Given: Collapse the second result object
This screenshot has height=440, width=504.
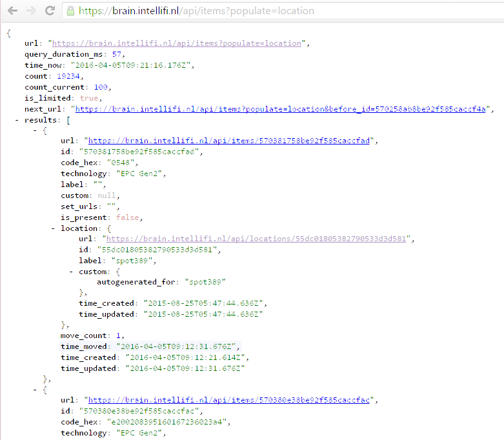Looking at the screenshot, I should point(35,390).
